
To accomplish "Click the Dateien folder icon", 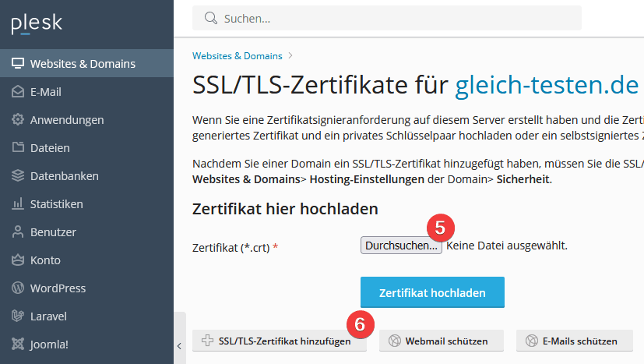I will pos(18,147).
